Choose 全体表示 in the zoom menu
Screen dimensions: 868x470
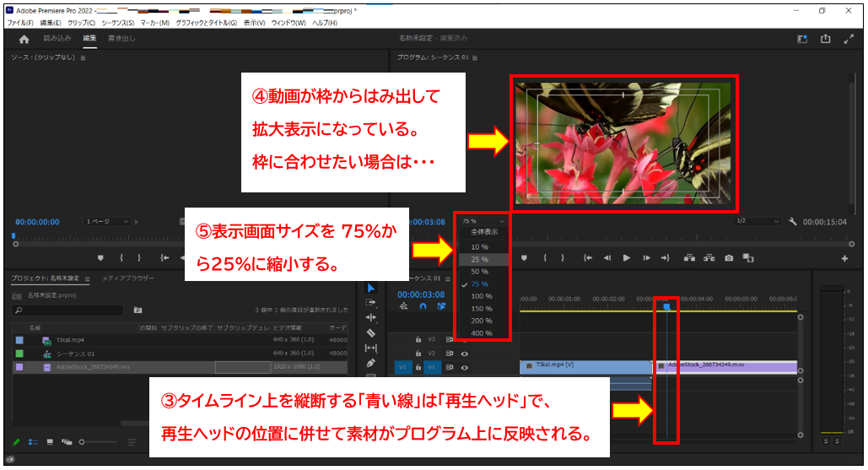(484, 232)
